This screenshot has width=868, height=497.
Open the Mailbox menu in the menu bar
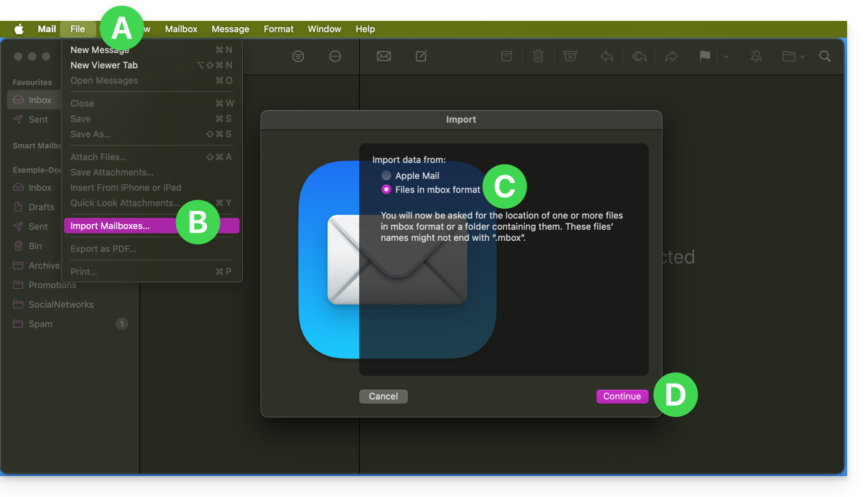click(181, 29)
